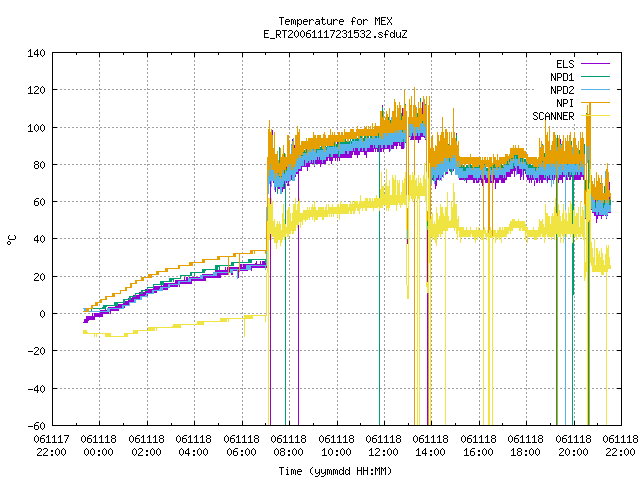Screen dimensions: 640x480
Task: Click the x-axis label '061118 12:00'
Action: 383,446
